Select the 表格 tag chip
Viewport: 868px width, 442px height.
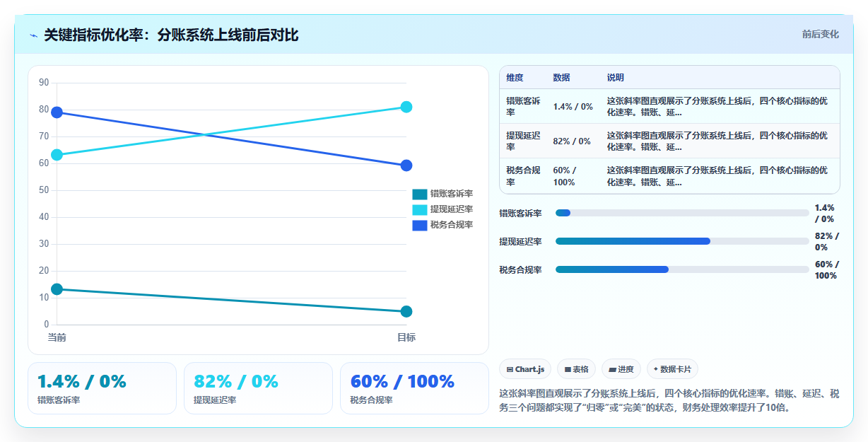pyautogui.click(x=576, y=369)
